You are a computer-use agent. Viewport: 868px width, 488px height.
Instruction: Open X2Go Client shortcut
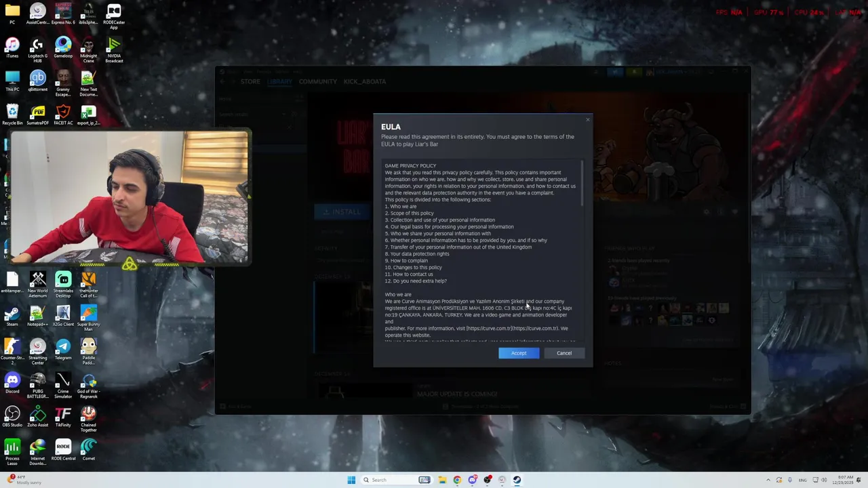pos(63,317)
